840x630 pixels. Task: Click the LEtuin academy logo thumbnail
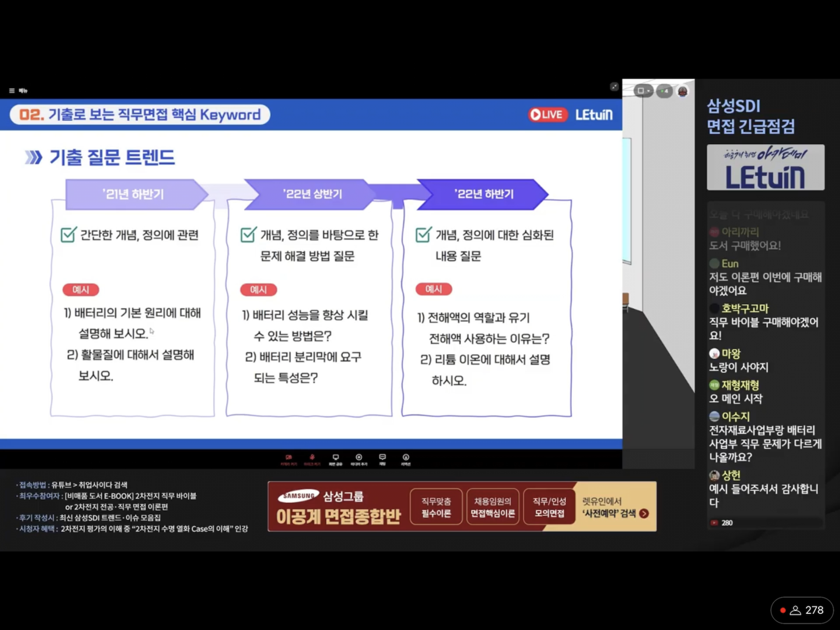click(x=765, y=167)
